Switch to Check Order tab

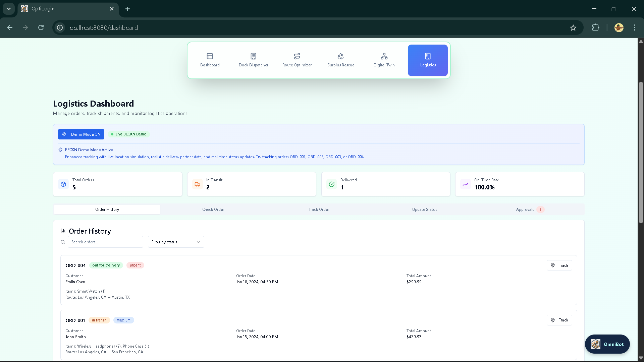[213, 209]
